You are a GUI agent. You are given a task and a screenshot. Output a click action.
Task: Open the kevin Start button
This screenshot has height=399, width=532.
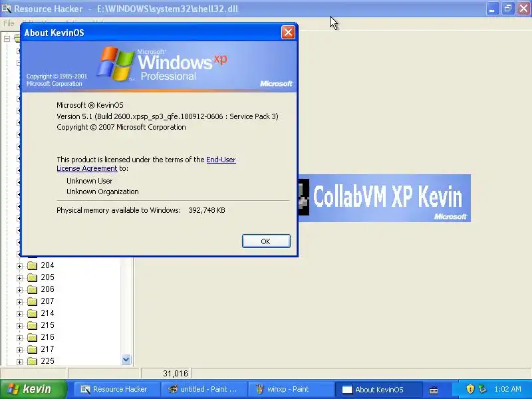tap(33, 389)
